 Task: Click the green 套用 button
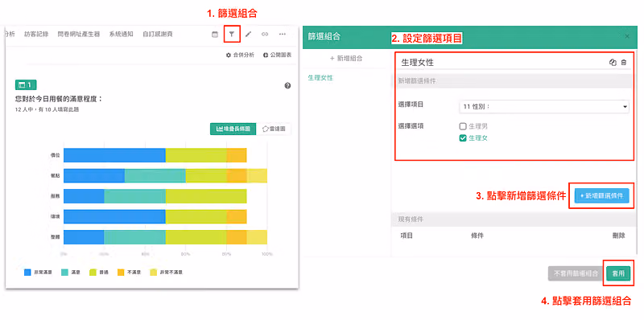click(618, 273)
